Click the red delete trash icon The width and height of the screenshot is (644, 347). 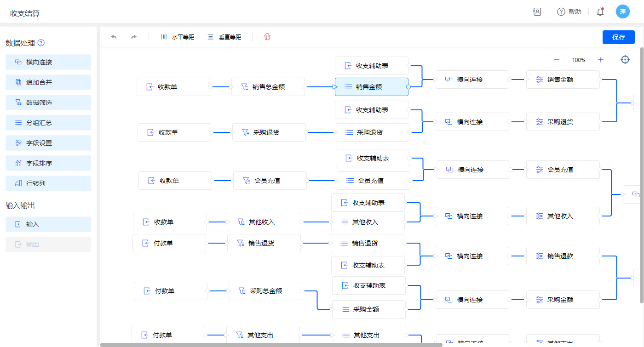click(267, 37)
